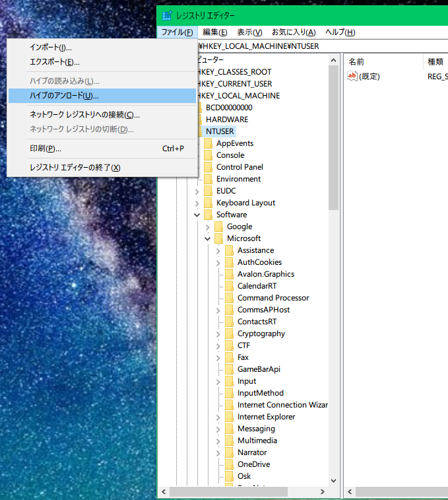Select the (既定) value name
The height and width of the screenshot is (500, 448).
tap(369, 77)
